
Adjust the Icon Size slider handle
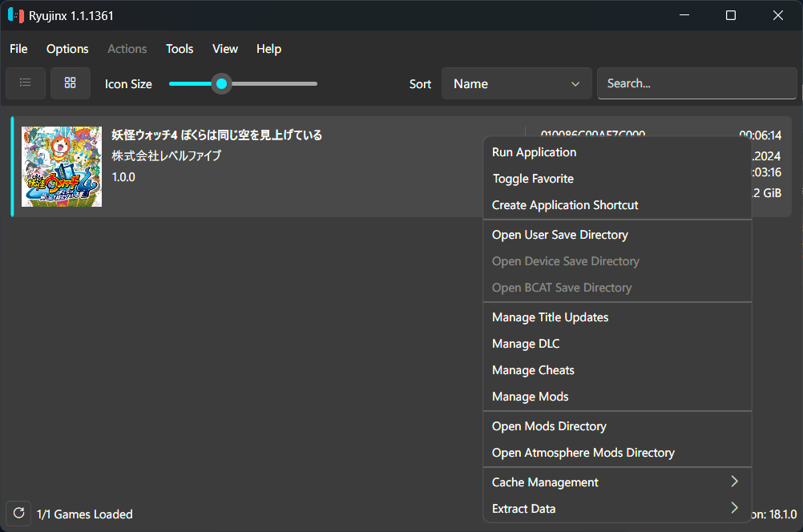pos(222,83)
